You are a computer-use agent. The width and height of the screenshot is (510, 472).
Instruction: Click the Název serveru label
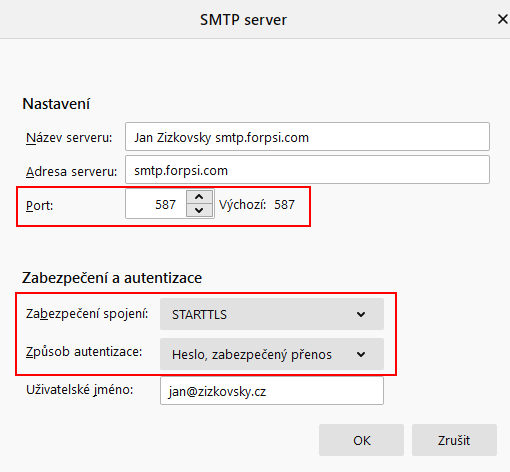(69, 137)
